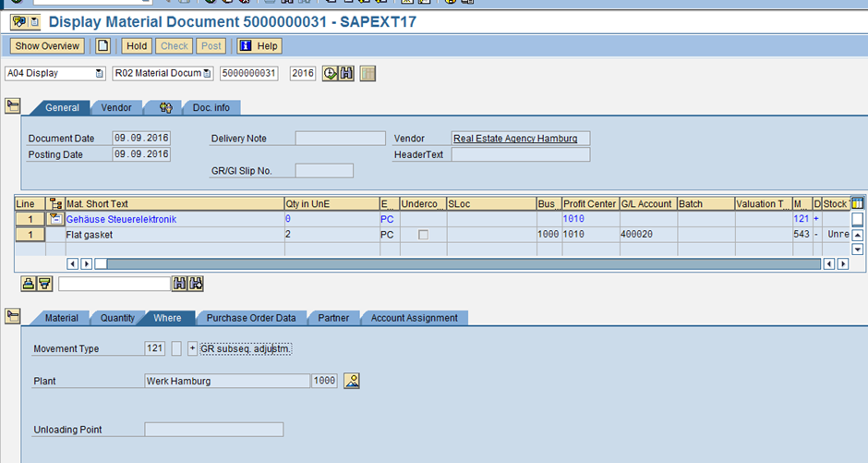This screenshot has height=463, width=868.
Task: Switch to the Purchase Order Data tab
Action: 250,318
